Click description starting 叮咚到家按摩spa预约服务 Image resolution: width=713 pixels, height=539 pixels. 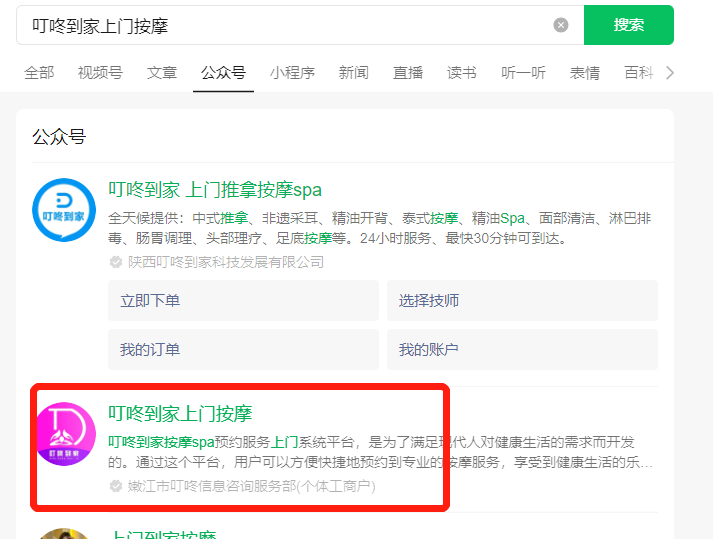coord(380,452)
